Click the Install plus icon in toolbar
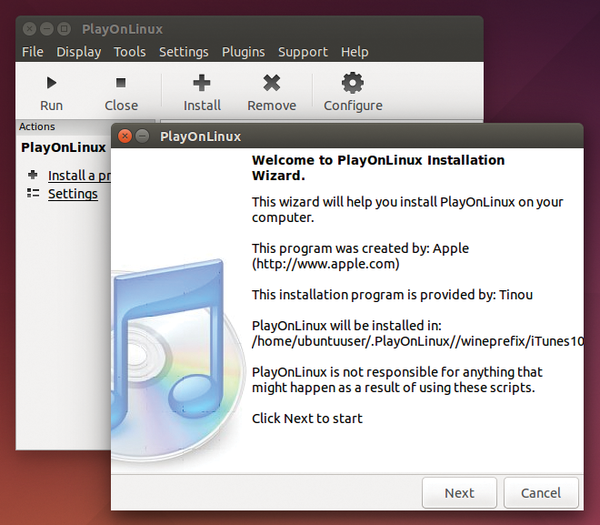Viewport: 600px width, 525px height. [202, 83]
